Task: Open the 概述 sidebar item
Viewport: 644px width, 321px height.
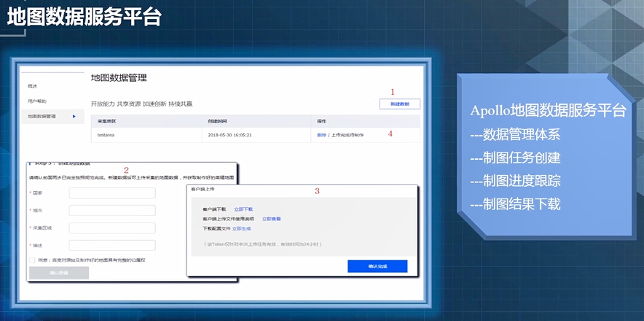Action: pyautogui.click(x=33, y=86)
